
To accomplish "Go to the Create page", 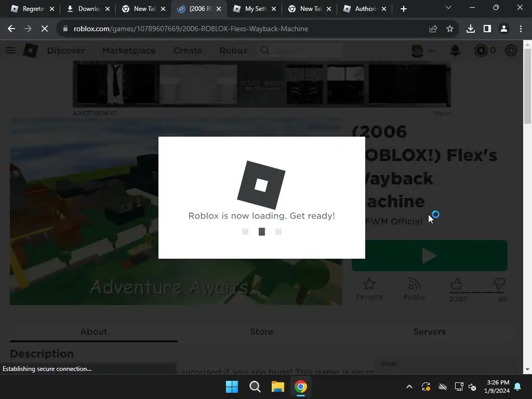I will pos(188,50).
